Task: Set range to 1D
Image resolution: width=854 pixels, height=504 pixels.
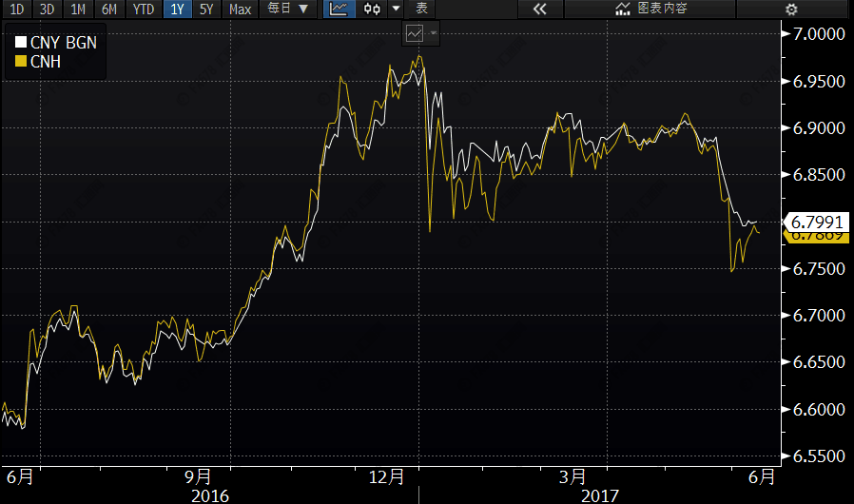Action: (17, 10)
